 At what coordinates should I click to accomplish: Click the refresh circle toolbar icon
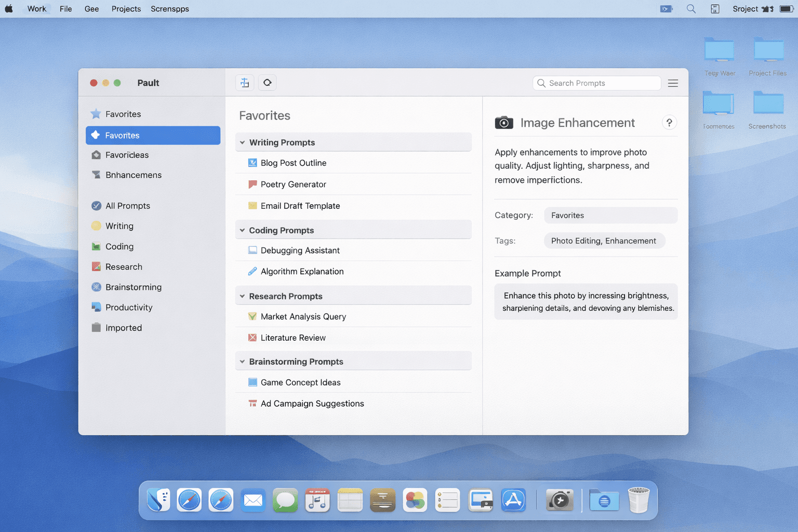pyautogui.click(x=267, y=83)
